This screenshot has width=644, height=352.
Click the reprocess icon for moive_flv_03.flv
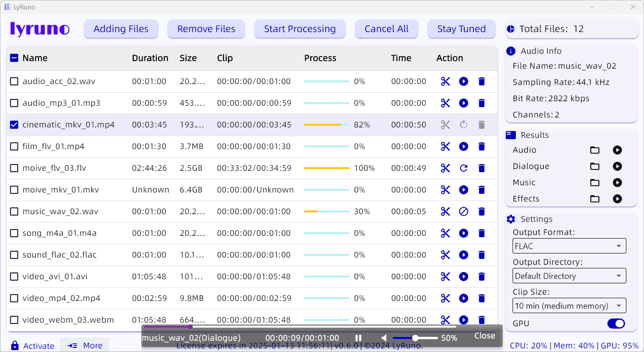[463, 168]
